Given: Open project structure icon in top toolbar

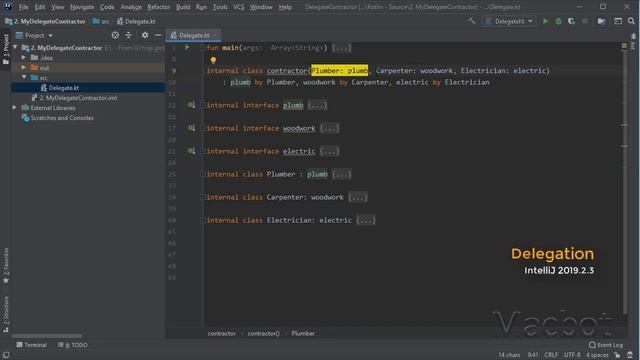Looking at the screenshot, I should [601, 21].
